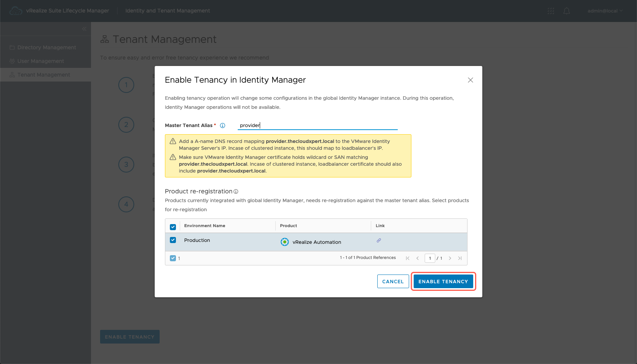637x364 pixels.
Task: Open the notifications bell
Action: (566, 11)
